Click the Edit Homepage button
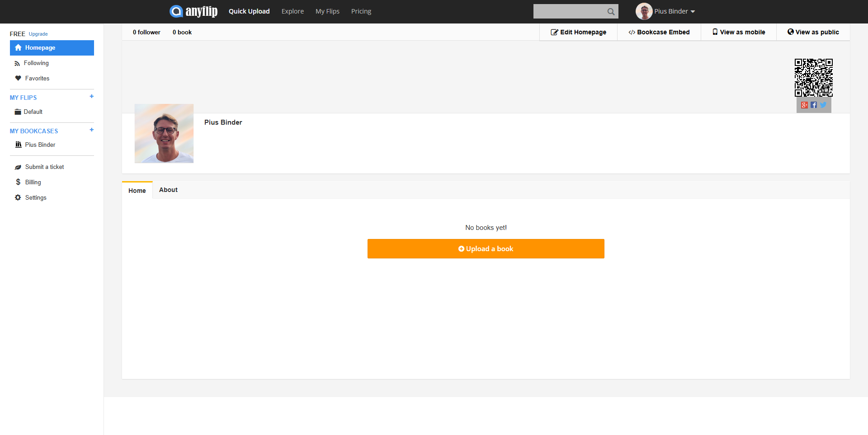The width and height of the screenshot is (868, 435). [578, 32]
